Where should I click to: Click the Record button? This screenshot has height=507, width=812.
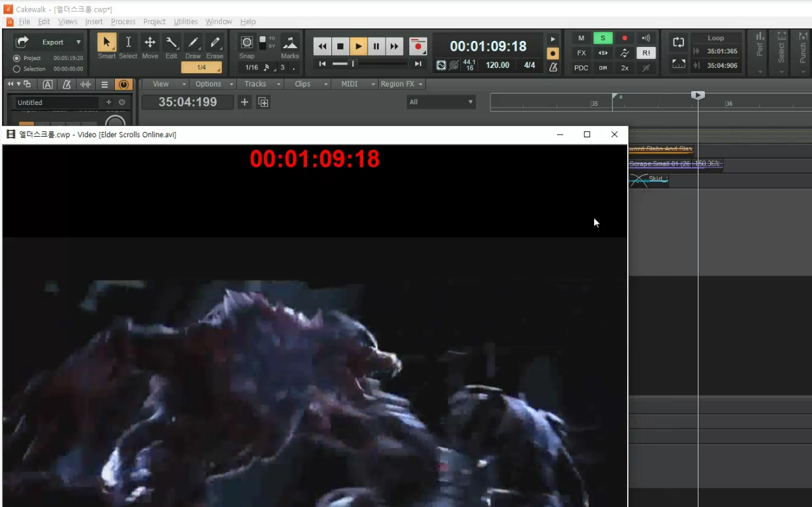tap(418, 46)
